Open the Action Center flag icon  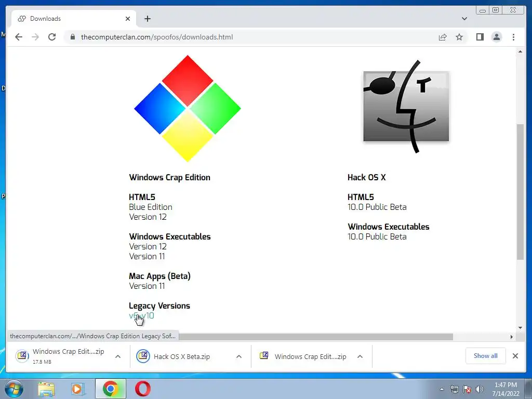(x=467, y=389)
